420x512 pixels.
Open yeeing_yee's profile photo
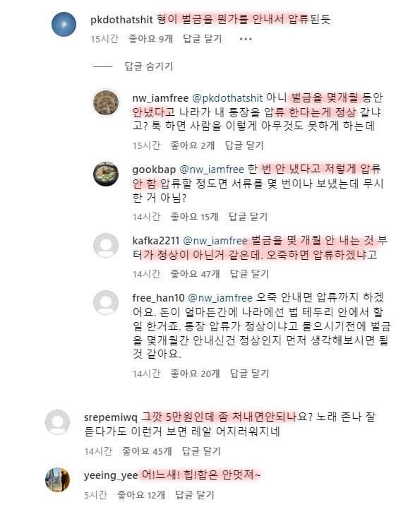57,480
